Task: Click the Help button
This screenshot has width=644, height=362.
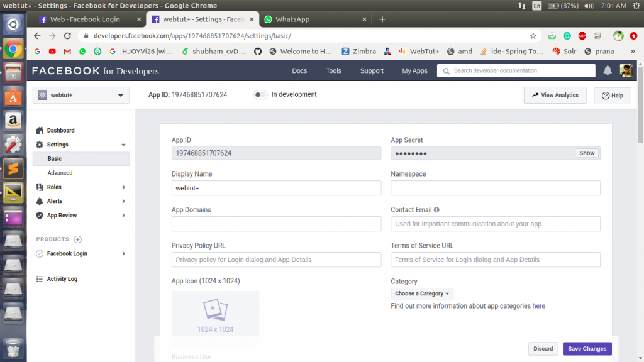Action: click(613, 96)
